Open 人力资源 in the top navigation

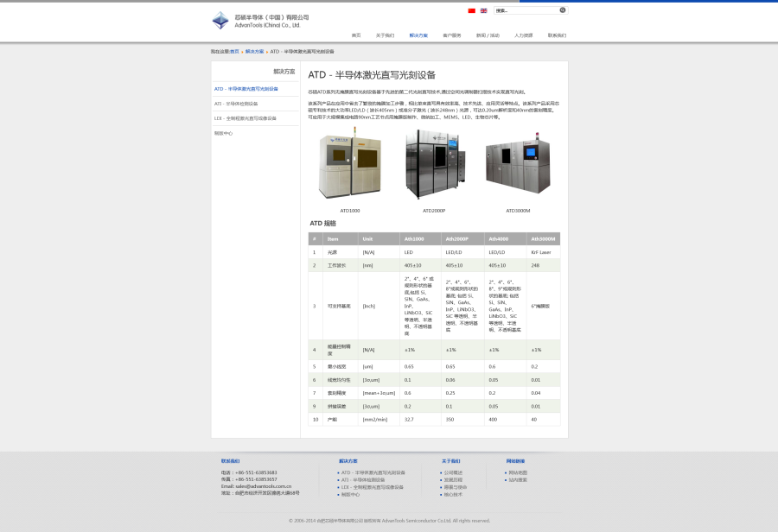524,35
